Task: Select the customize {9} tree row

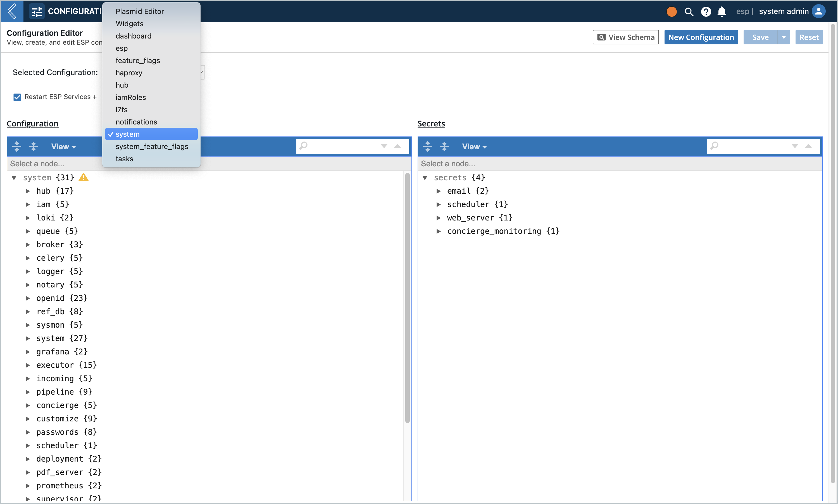Action: [x=67, y=419]
